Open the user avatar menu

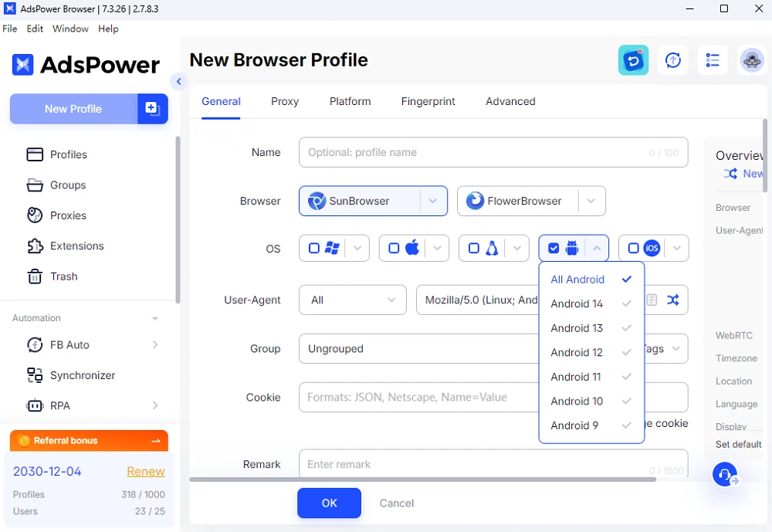tap(752, 60)
